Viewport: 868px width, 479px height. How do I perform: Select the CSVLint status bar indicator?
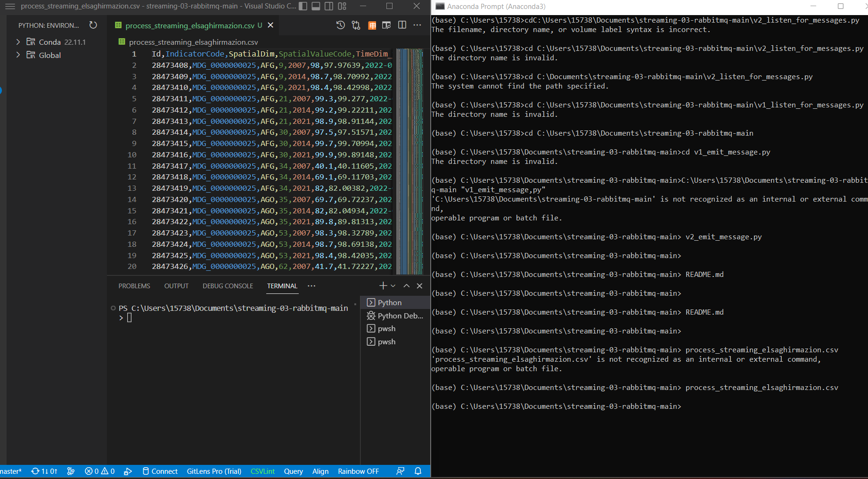point(262,471)
